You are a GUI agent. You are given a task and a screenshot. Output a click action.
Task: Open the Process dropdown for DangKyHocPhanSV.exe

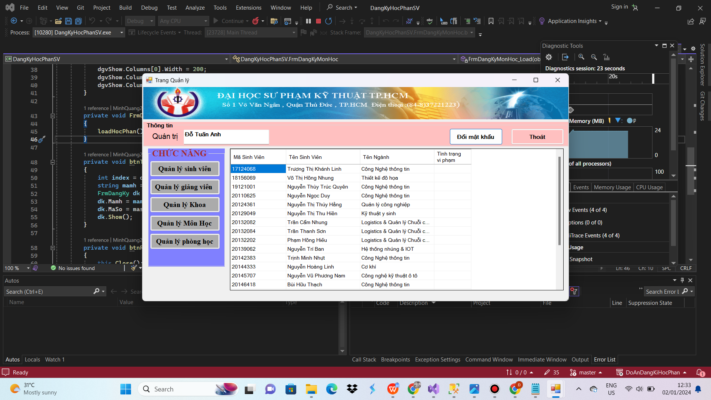click(122, 33)
